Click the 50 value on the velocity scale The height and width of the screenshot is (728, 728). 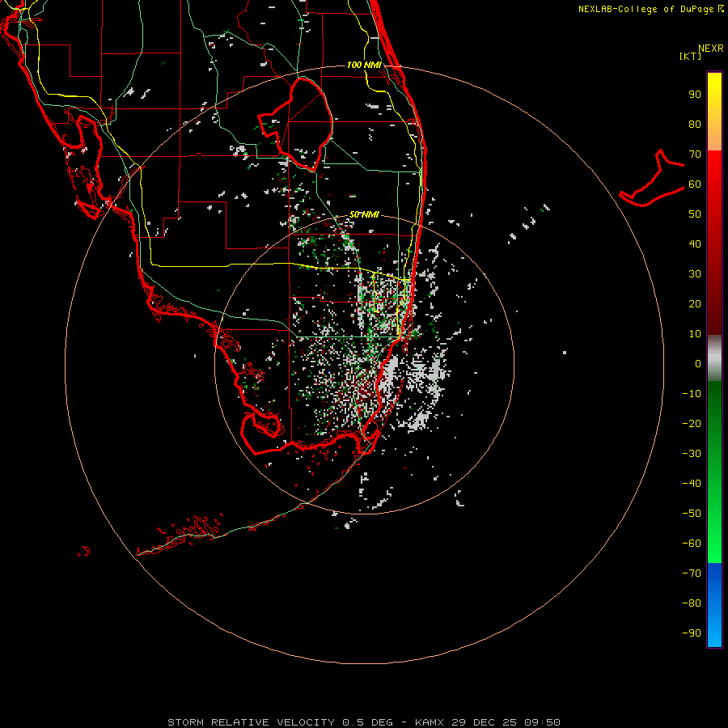(695, 214)
